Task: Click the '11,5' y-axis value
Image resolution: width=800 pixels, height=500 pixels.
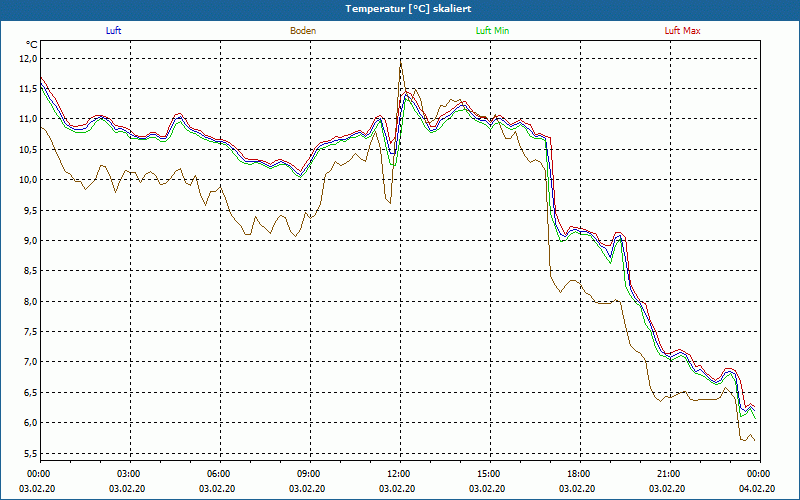Action: (x=29, y=89)
